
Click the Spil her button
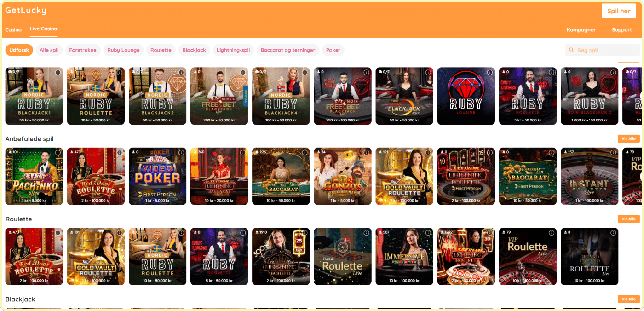pos(619,11)
